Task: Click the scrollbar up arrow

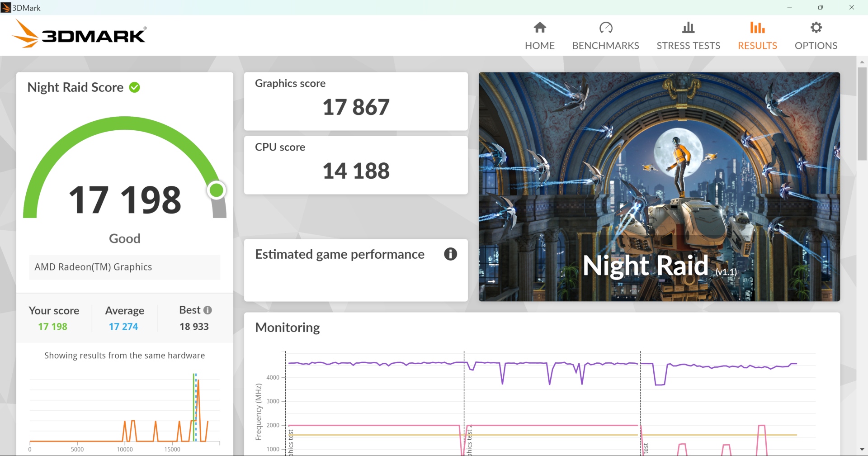Action: point(862,62)
